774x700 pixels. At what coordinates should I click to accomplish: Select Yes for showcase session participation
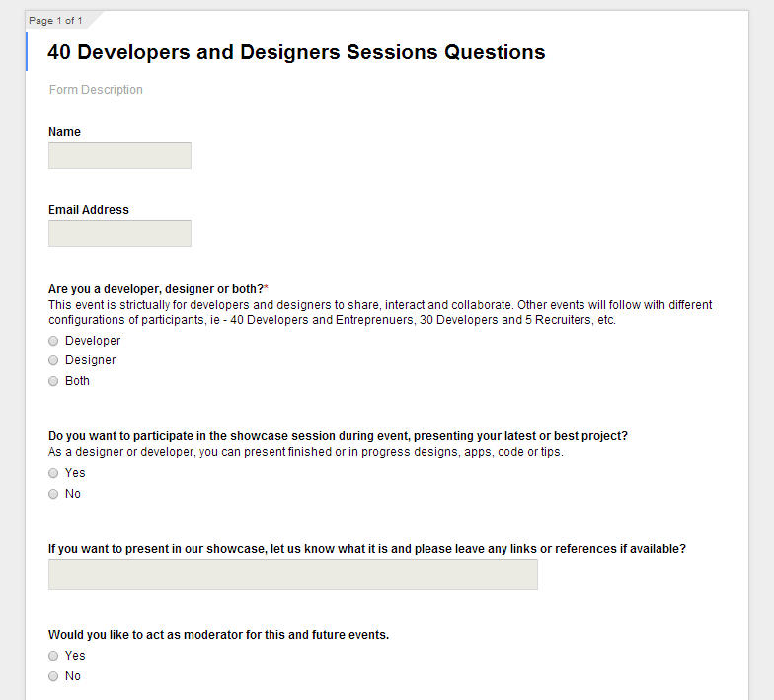(x=53, y=473)
